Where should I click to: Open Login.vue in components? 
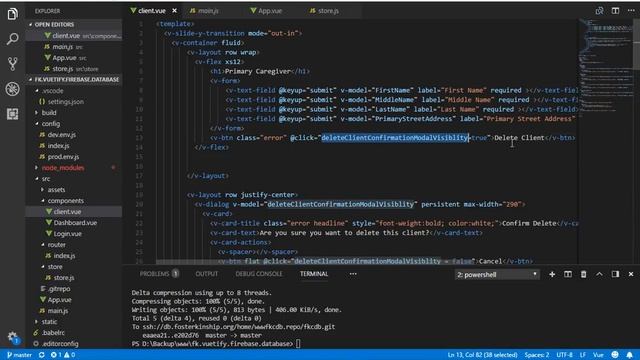coord(67,234)
